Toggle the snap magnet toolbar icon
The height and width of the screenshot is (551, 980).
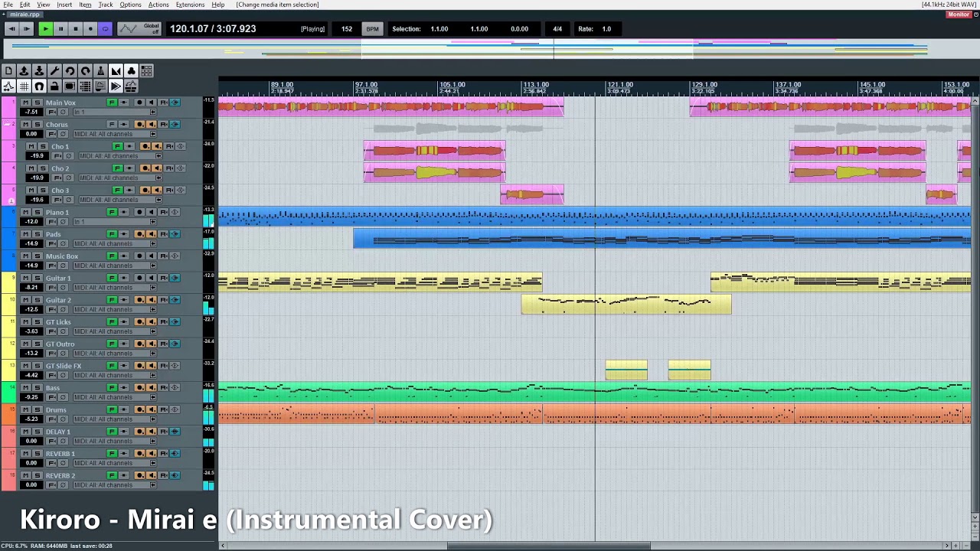click(39, 86)
